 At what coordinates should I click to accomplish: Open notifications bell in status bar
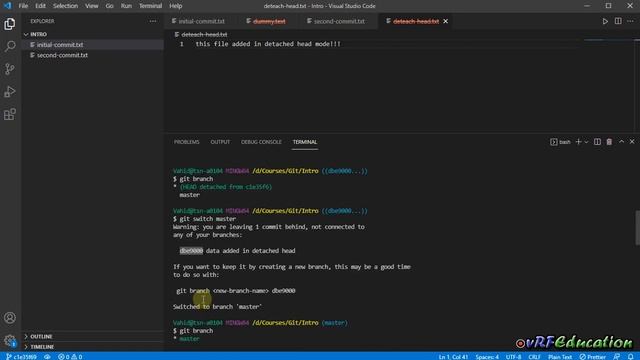click(631, 357)
